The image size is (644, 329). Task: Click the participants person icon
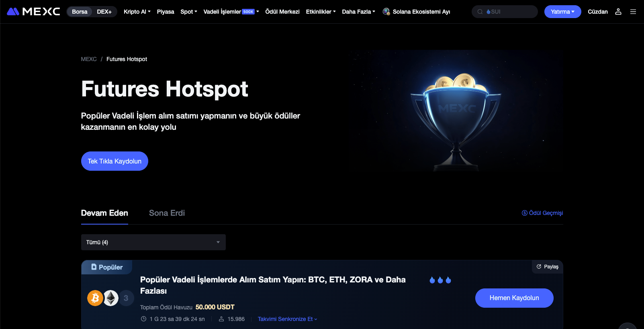pyautogui.click(x=221, y=319)
